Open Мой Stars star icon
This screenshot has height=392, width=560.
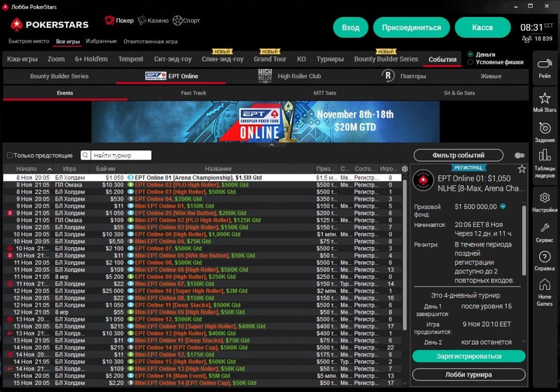(544, 98)
